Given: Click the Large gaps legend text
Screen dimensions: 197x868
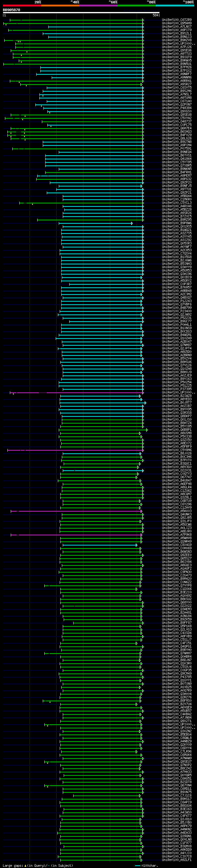Looking at the screenshot, I should [x=37, y=866].
